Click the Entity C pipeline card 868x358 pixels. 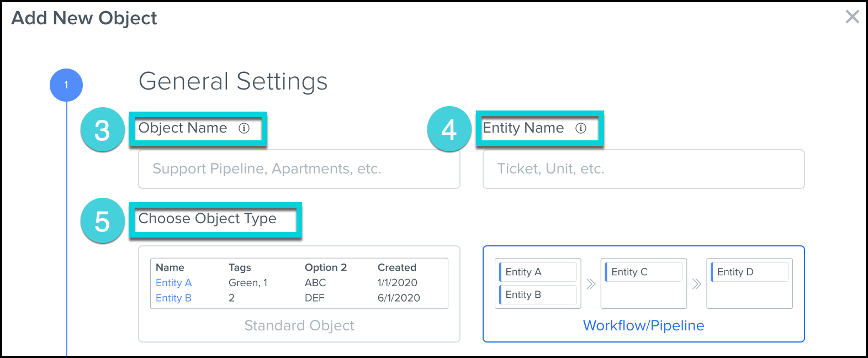pos(644,272)
